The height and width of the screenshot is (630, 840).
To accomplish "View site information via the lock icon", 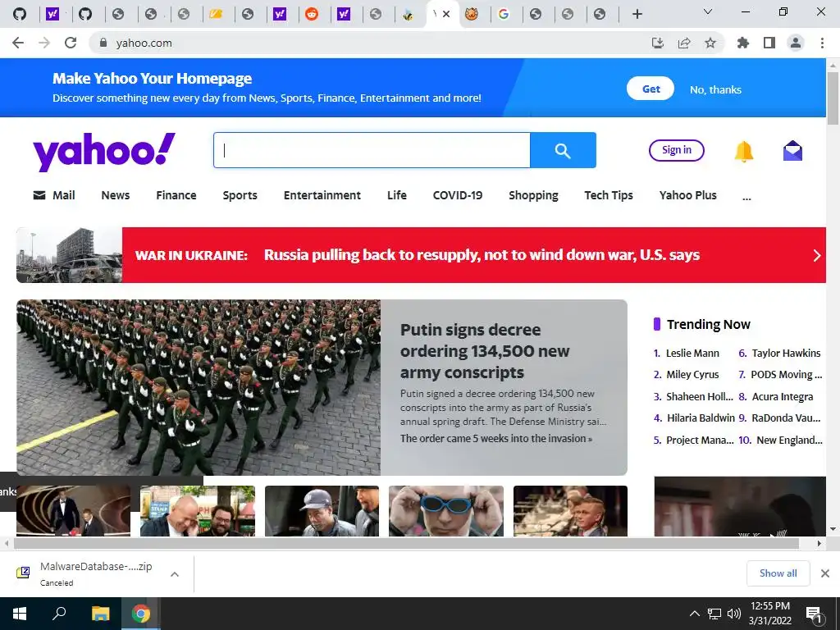I will pyautogui.click(x=103, y=43).
